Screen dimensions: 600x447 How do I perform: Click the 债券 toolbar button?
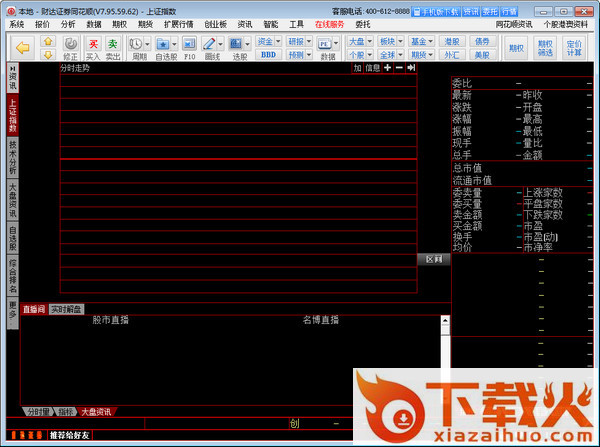click(482, 41)
